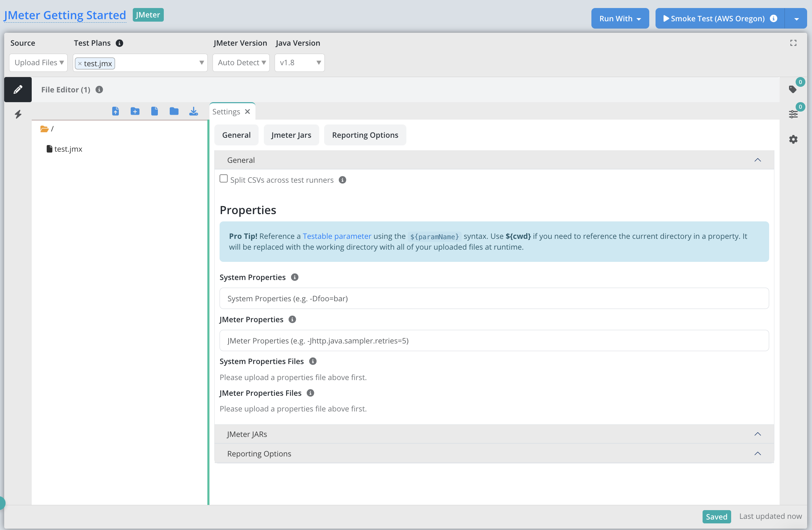Image resolution: width=812 pixels, height=530 pixels.
Task: Focus the JMeter Properties input field
Action: (x=494, y=340)
